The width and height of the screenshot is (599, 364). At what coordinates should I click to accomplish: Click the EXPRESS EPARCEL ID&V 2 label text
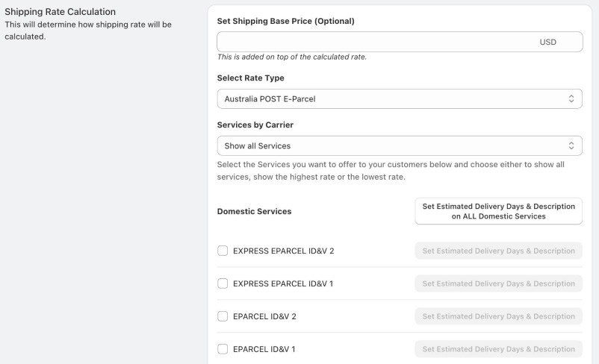click(x=284, y=251)
